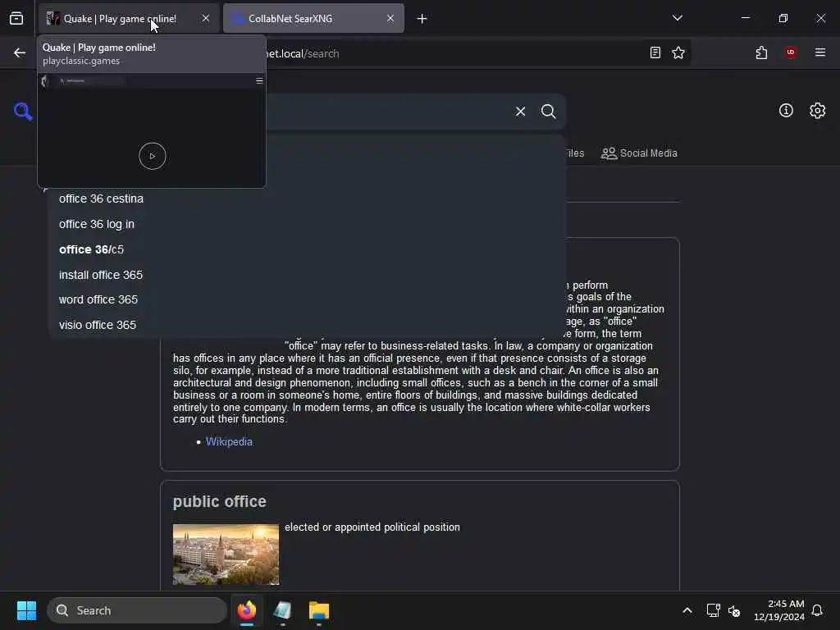
Task: Click the taskbar Search box
Action: pyautogui.click(x=137, y=610)
